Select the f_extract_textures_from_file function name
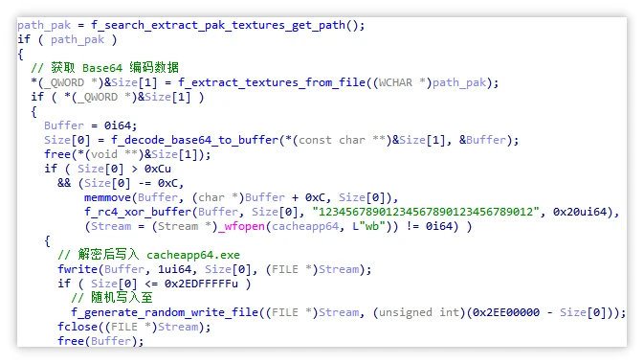Screen dimensions: 644x364 pyautogui.click(x=272, y=82)
